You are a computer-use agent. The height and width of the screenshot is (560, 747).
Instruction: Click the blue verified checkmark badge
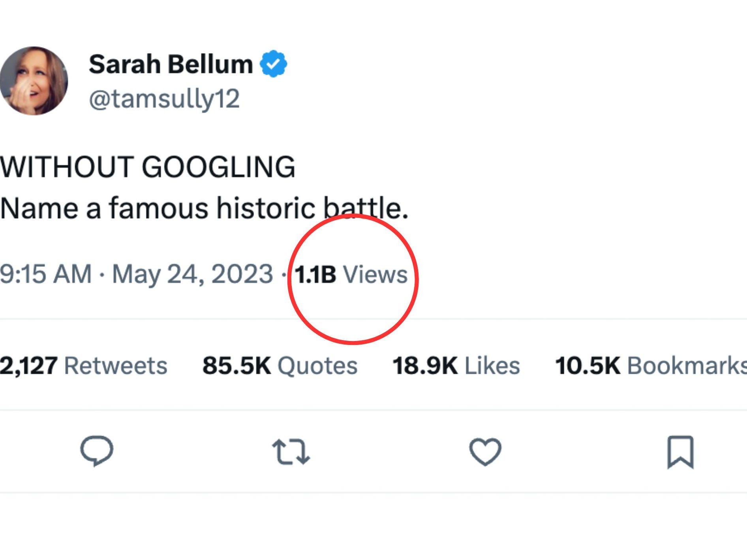[x=273, y=64]
